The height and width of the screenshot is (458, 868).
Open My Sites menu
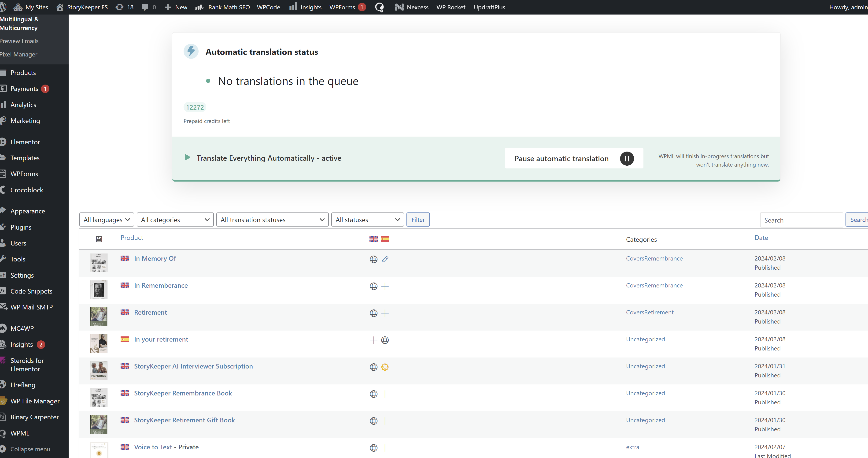[31, 7]
